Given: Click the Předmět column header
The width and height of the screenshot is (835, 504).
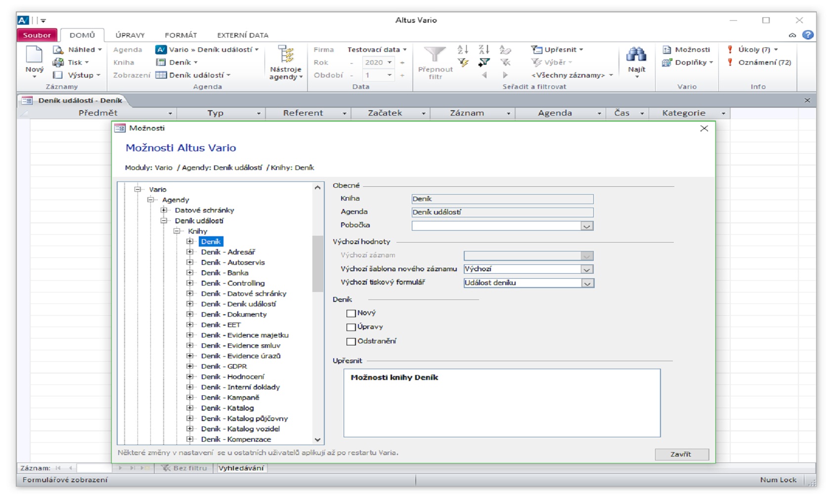Looking at the screenshot, I should tap(98, 113).
